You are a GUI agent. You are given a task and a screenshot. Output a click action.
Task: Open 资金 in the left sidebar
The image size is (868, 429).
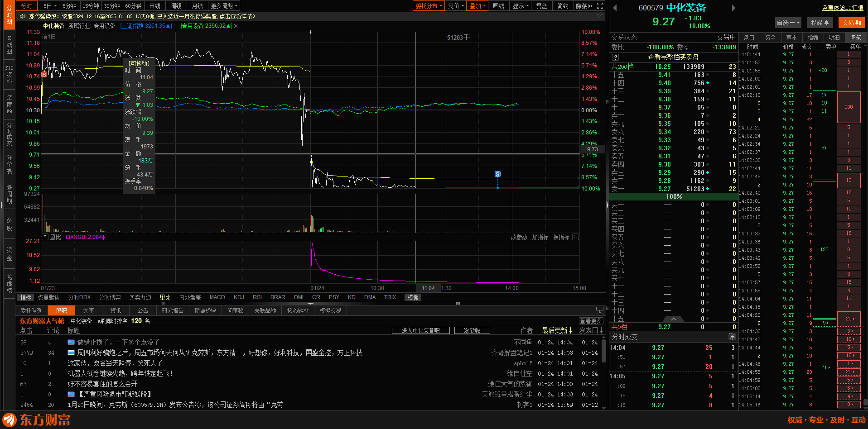pos(9,254)
